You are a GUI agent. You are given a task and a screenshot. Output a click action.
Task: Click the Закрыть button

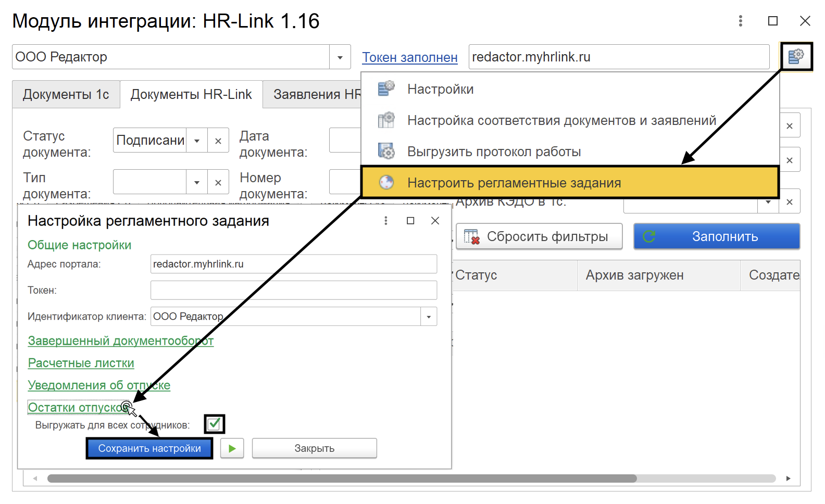pyautogui.click(x=315, y=448)
